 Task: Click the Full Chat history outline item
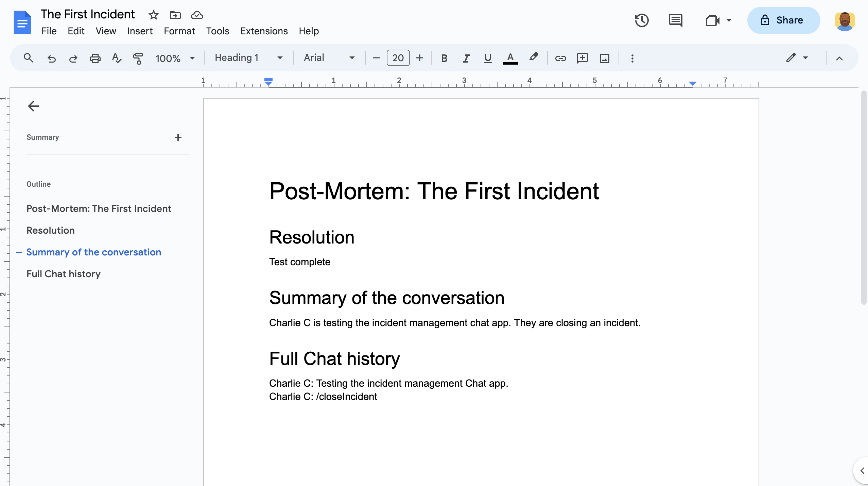(x=63, y=274)
